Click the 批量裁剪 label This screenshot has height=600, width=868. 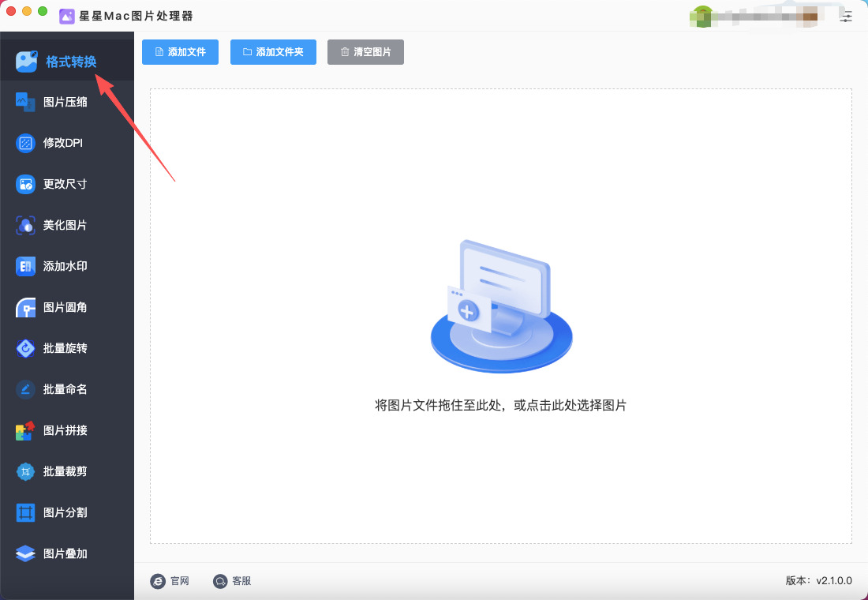pos(65,471)
